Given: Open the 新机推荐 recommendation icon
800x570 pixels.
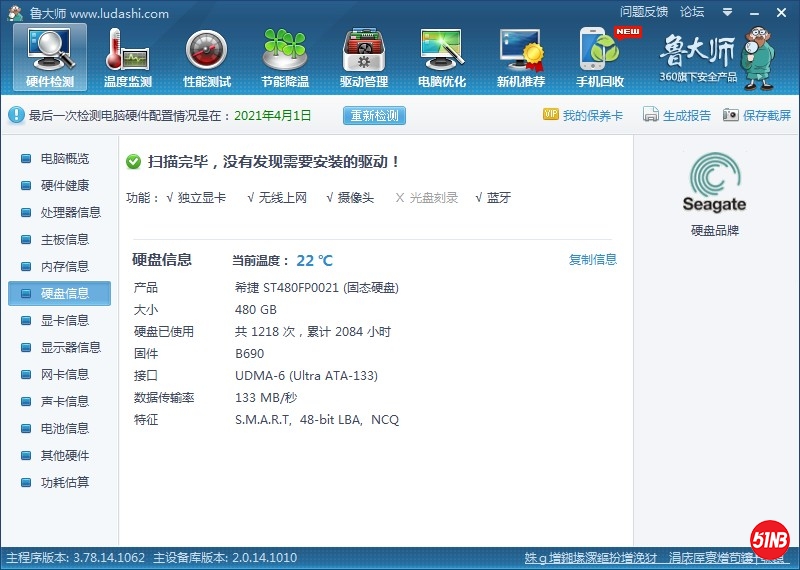Looking at the screenshot, I should [521, 57].
